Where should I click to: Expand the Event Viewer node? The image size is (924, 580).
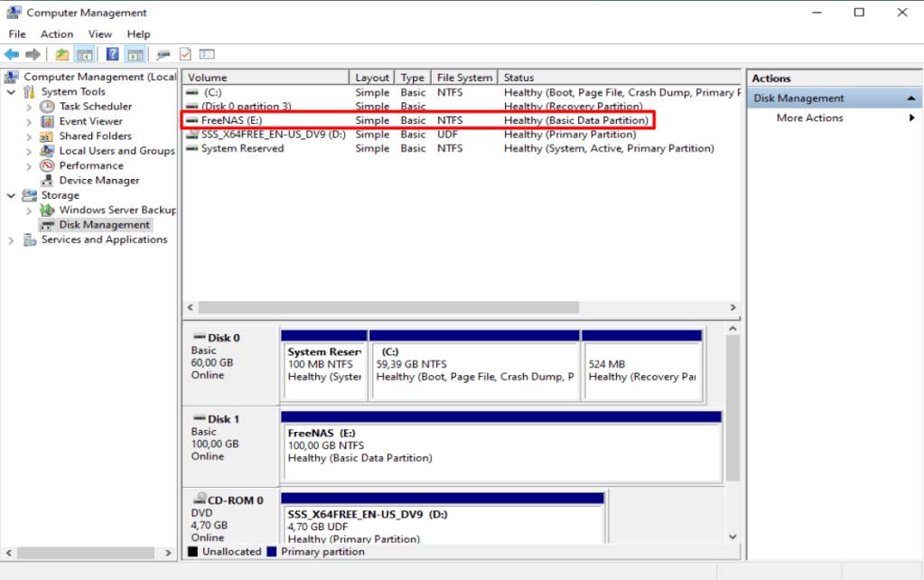pos(28,121)
